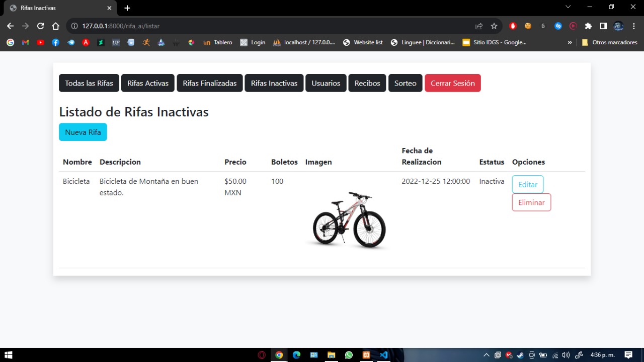Screen dimensions: 644x362
Task: Bookmark this page with the star icon
Action: tap(494, 26)
